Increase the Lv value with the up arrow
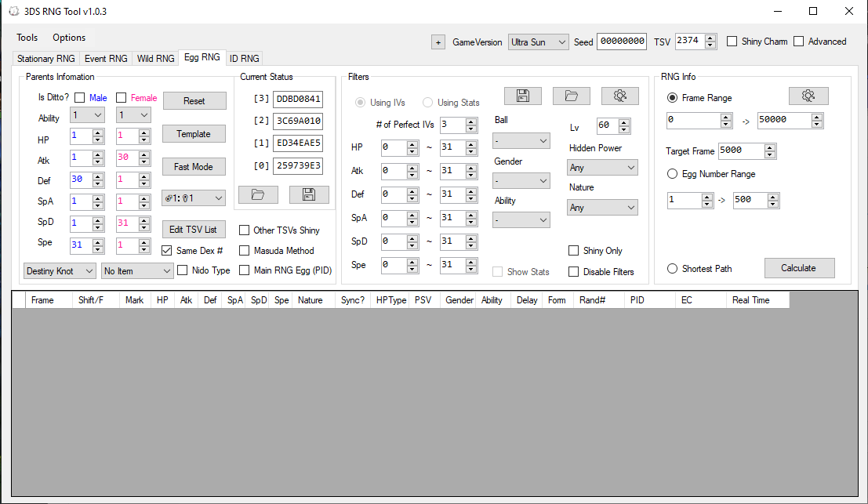 [624, 122]
